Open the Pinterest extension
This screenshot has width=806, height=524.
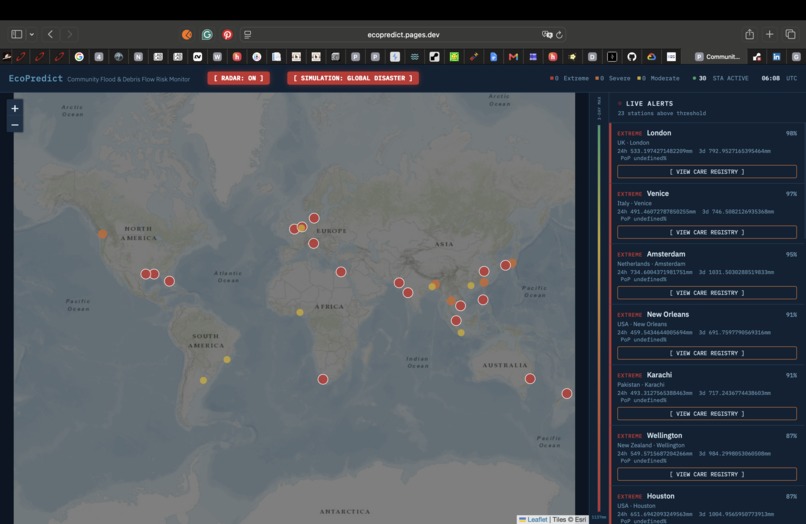coord(227,34)
